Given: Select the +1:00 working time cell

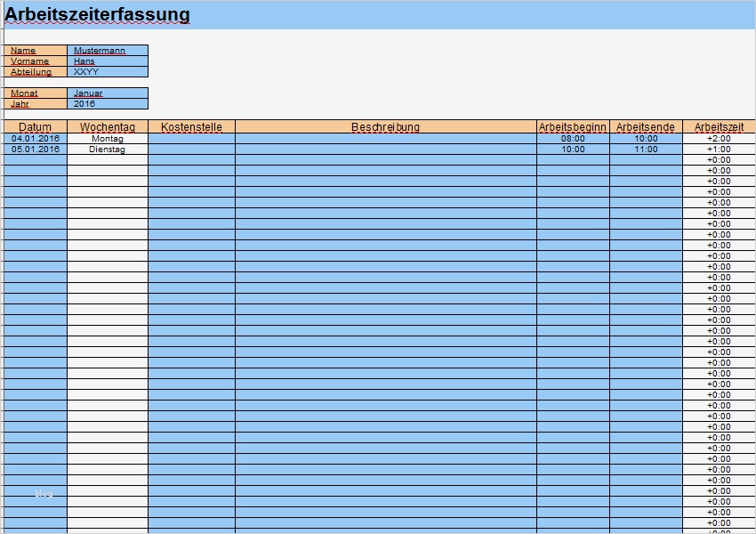Looking at the screenshot, I should click(x=719, y=149).
